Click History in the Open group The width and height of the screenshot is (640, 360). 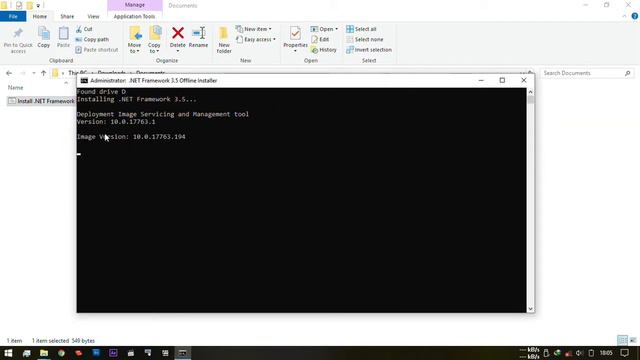[x=324, y=50]
